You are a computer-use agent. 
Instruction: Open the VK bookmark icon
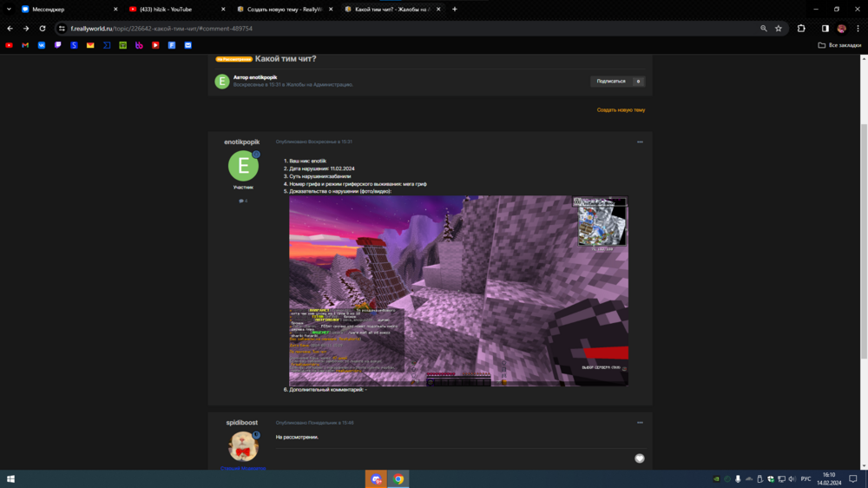pos(42,45)
